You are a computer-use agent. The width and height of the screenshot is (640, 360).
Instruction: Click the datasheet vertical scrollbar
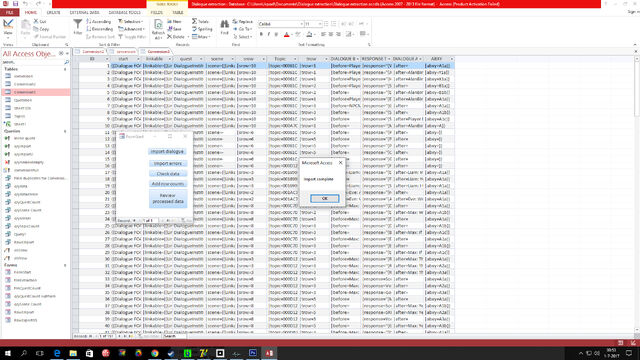(x=637, y=194)
